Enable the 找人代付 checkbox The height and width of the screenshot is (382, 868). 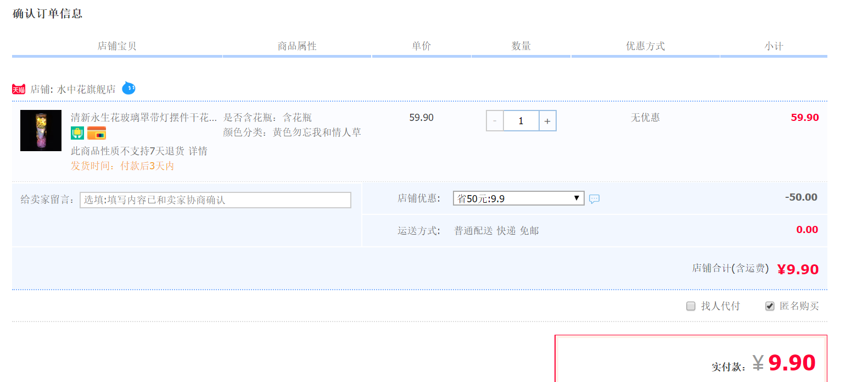tap(691, 306)
